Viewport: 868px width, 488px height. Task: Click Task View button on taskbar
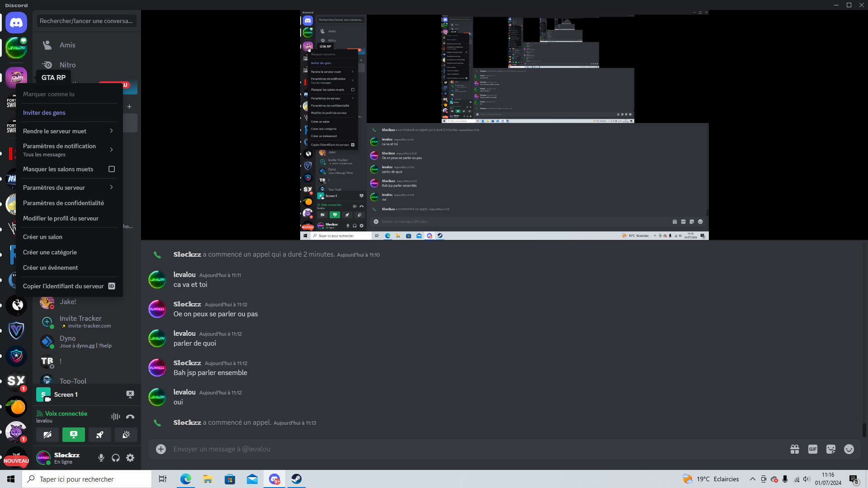163,479
